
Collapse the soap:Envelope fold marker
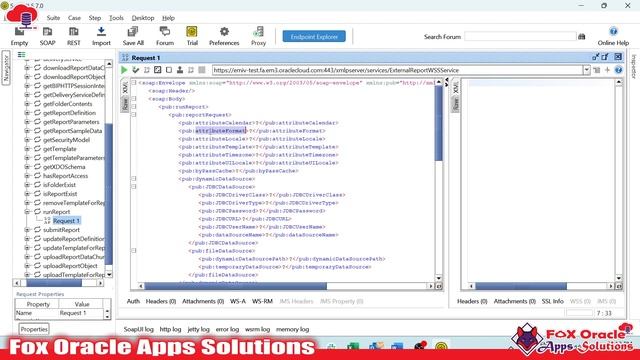tap(133, 83)
